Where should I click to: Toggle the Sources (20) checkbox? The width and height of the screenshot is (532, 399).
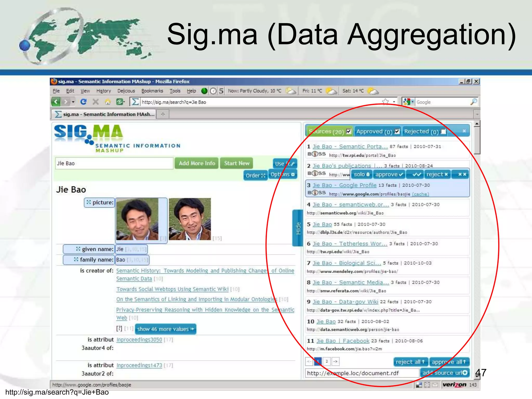[349, 131]
